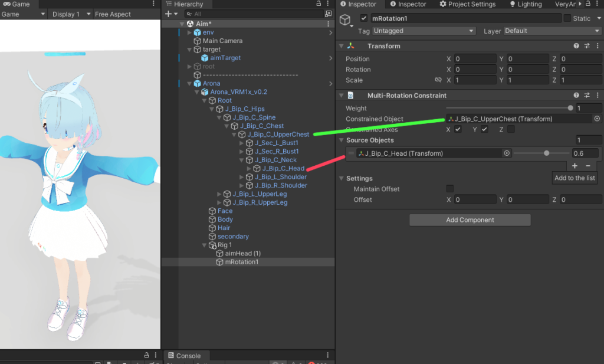Enable the Static checkbox
This screenshot has height=364, width=604.
pos(567,18)
